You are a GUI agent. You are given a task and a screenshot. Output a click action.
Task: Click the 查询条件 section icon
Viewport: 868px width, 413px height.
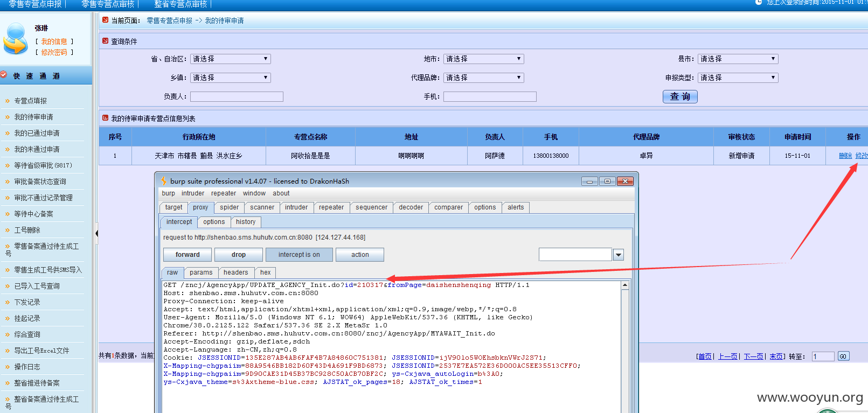[105, 41]
